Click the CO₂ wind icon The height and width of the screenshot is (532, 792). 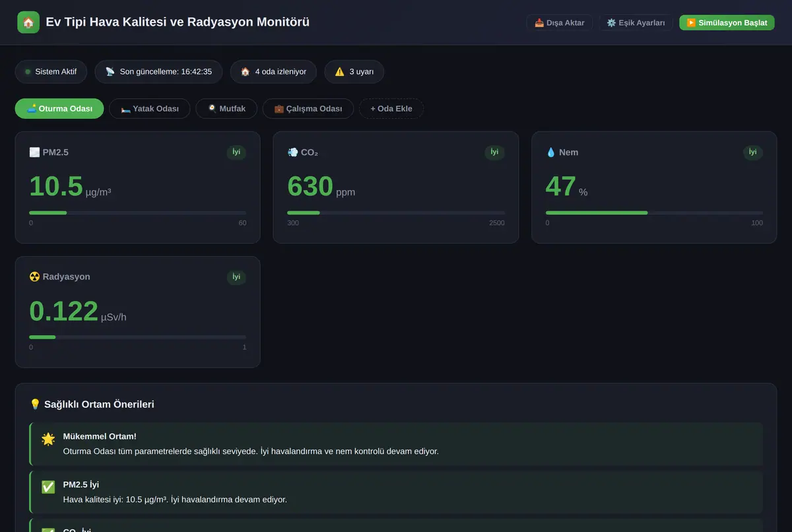292,152
